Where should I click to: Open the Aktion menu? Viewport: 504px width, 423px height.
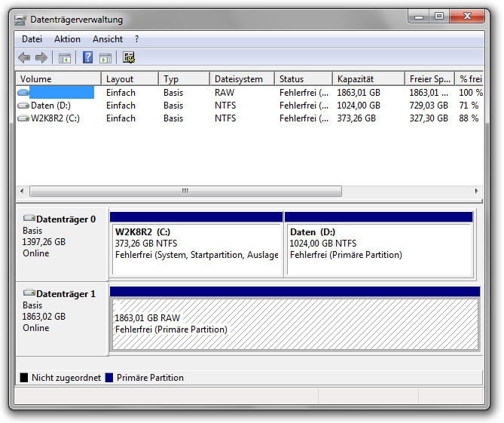click(67, 39)
